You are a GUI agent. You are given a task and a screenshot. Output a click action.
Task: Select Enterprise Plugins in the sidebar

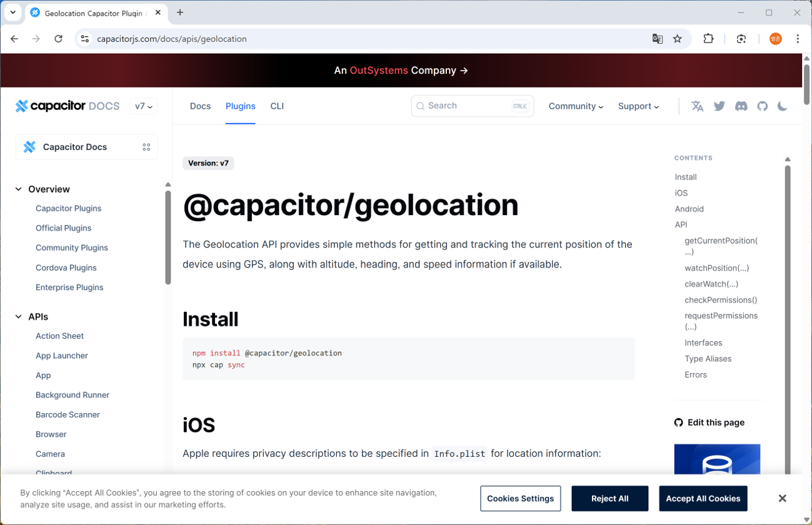tap(69, 287)
